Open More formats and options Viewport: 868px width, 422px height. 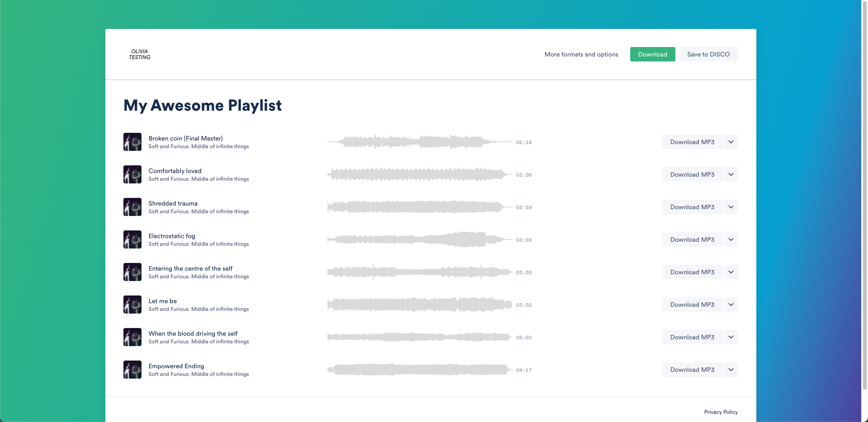coord(581,54)
